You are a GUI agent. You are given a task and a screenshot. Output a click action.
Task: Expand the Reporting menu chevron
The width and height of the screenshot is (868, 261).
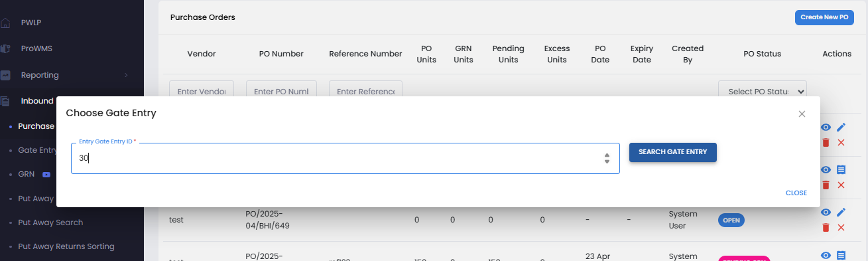[126, 75]
